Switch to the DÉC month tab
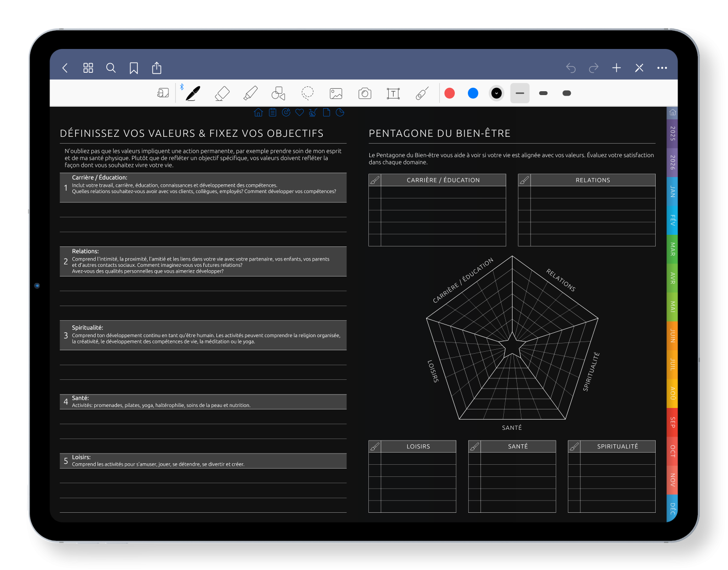The image size is (728, 570). click(672, 508)
